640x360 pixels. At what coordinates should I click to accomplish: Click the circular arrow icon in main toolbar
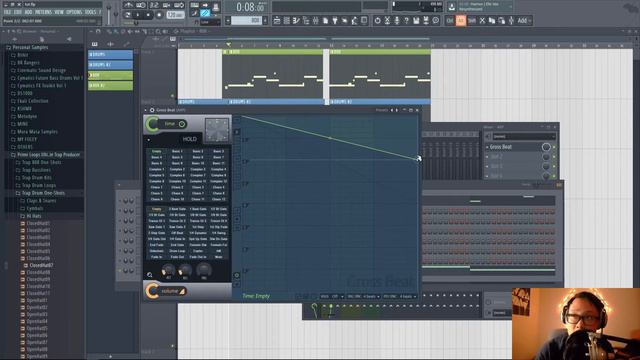377,20
